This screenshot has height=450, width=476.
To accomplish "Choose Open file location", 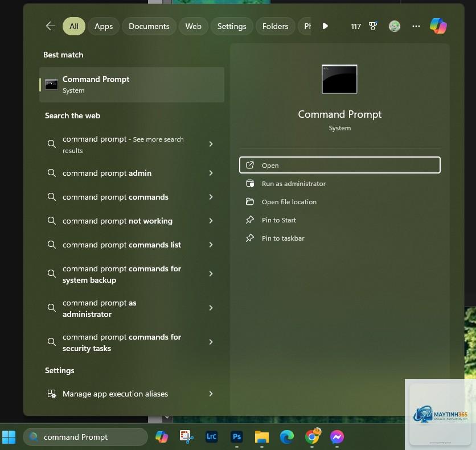I will point(340,201).
